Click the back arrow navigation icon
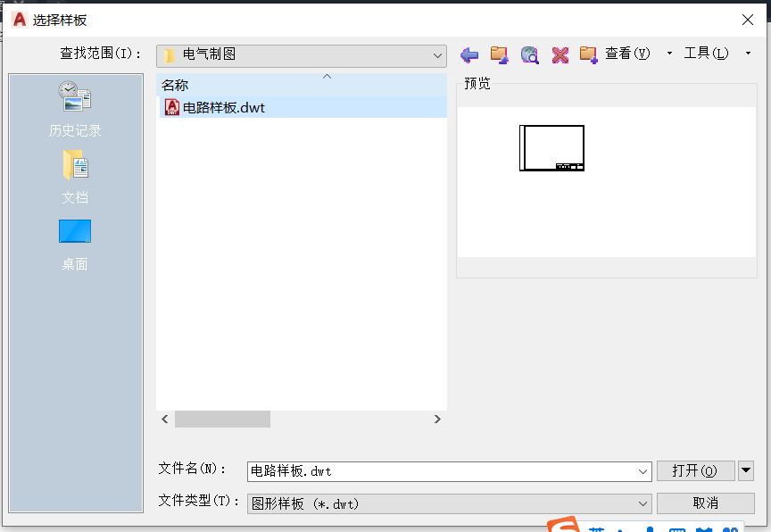 pyautogui.click(x=469, y=55)
